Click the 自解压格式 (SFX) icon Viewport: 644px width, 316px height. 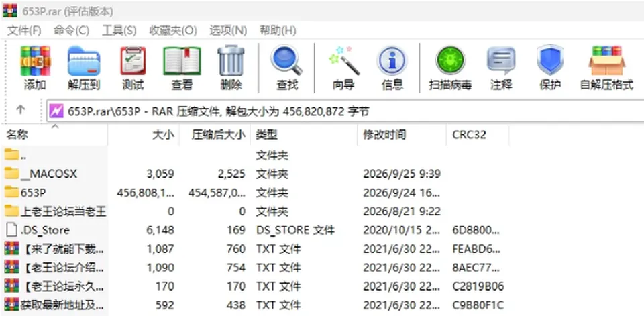(x=606, y=61)
